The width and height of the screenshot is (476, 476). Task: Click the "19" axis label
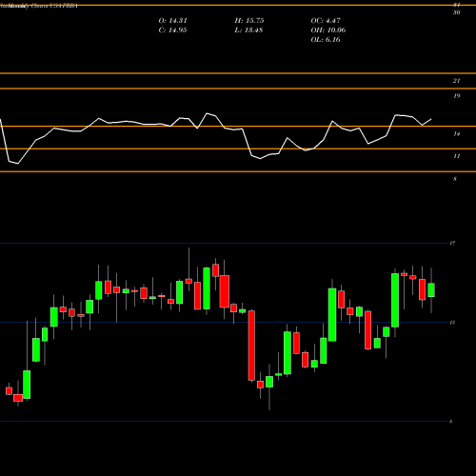coord(456,96)
